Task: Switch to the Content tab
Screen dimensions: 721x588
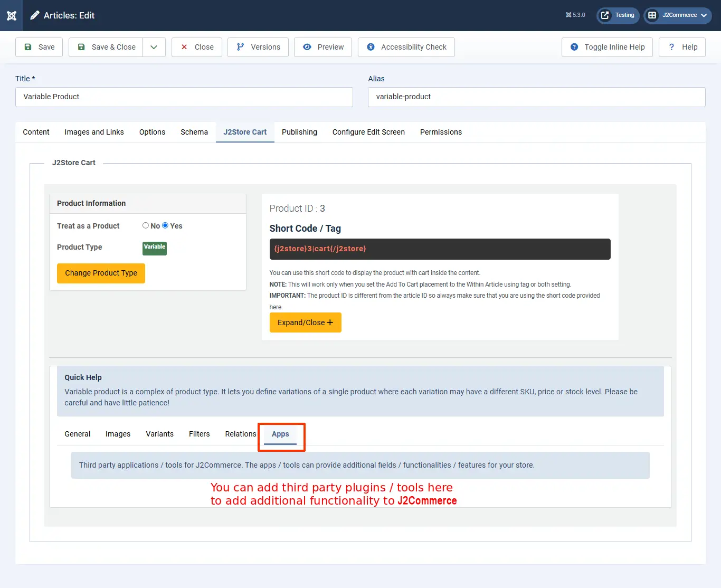Action: (36, 132)
